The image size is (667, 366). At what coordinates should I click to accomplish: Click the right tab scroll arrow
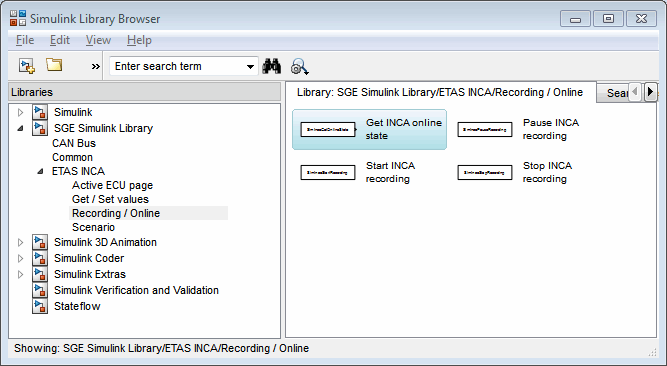point(650,92)
